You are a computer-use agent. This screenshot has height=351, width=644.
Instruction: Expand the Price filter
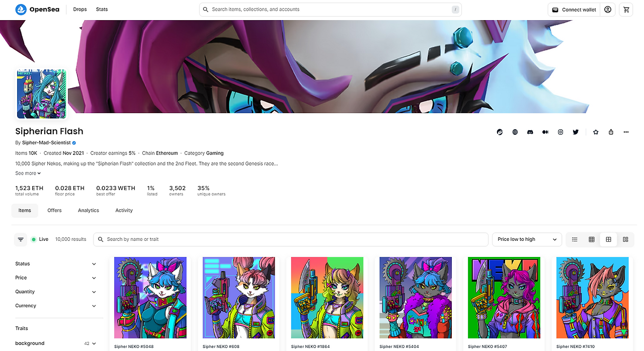[55, 278]
